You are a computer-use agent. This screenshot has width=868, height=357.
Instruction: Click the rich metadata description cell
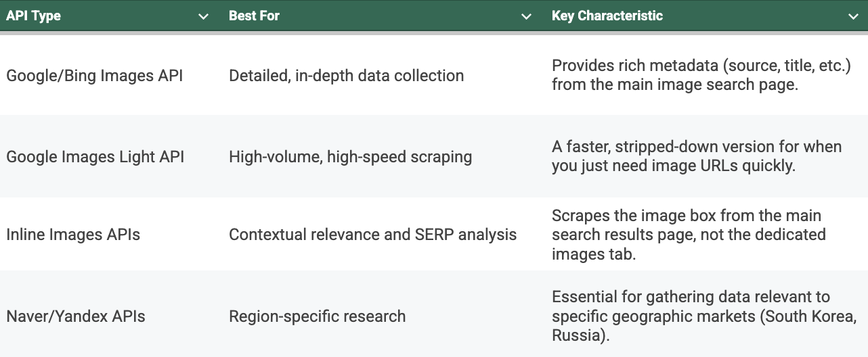(701, 76)
